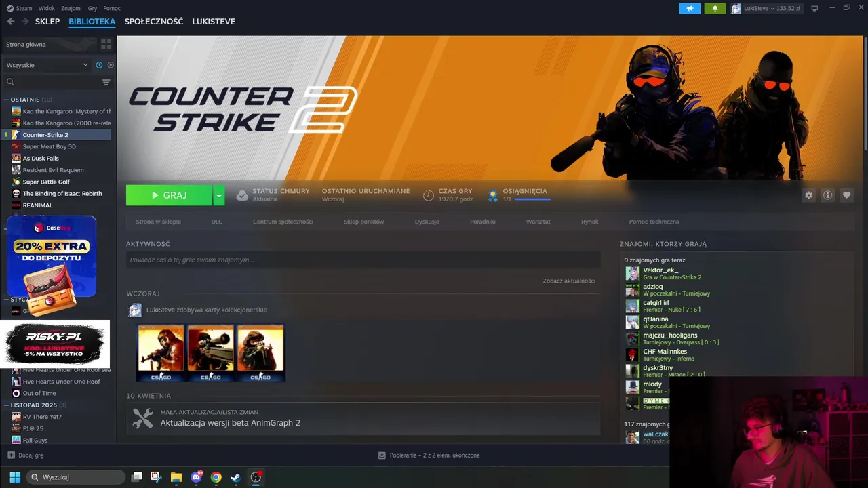Switch to the SPOŁECZNOŚĆ tab
Screen dimensions: 868x488
pos(154,22)
